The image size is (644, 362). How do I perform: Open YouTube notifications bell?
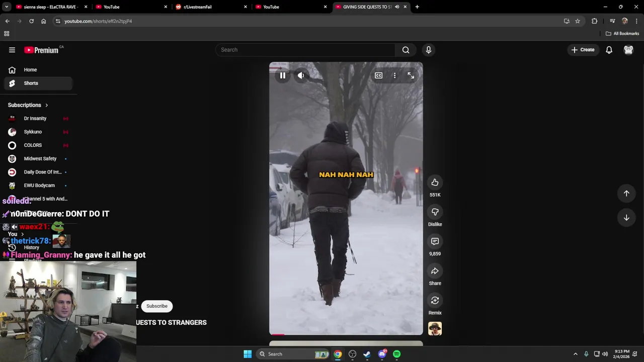609,50
